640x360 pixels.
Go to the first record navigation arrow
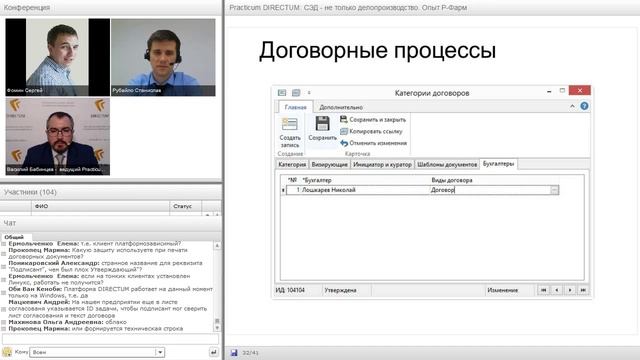(x=544, y=290)
